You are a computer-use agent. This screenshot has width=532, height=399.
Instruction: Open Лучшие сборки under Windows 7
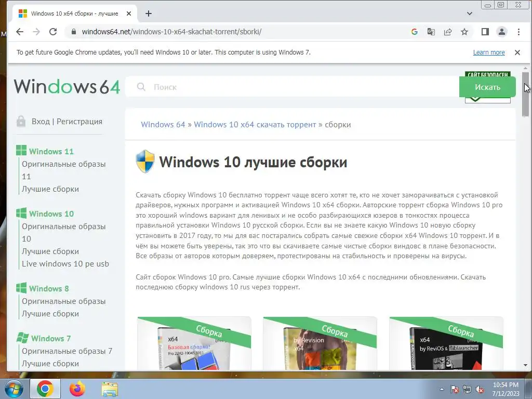point(50,364)
